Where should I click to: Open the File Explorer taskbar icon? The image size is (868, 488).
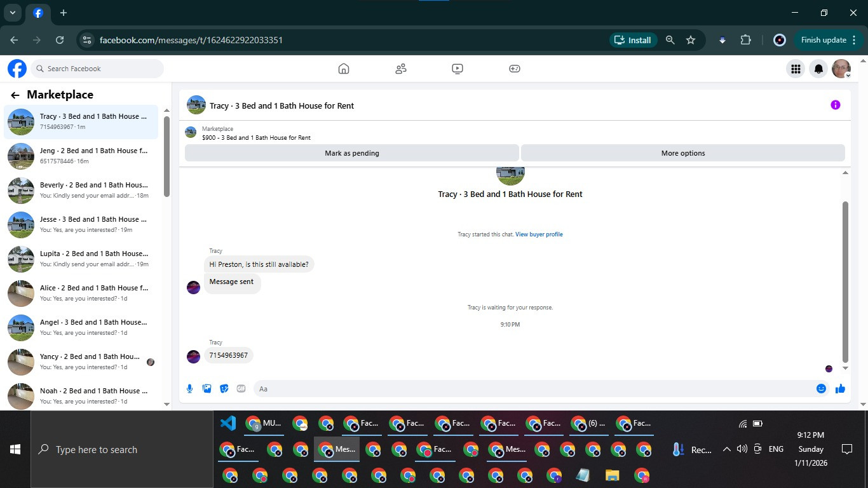click(612, 475)
